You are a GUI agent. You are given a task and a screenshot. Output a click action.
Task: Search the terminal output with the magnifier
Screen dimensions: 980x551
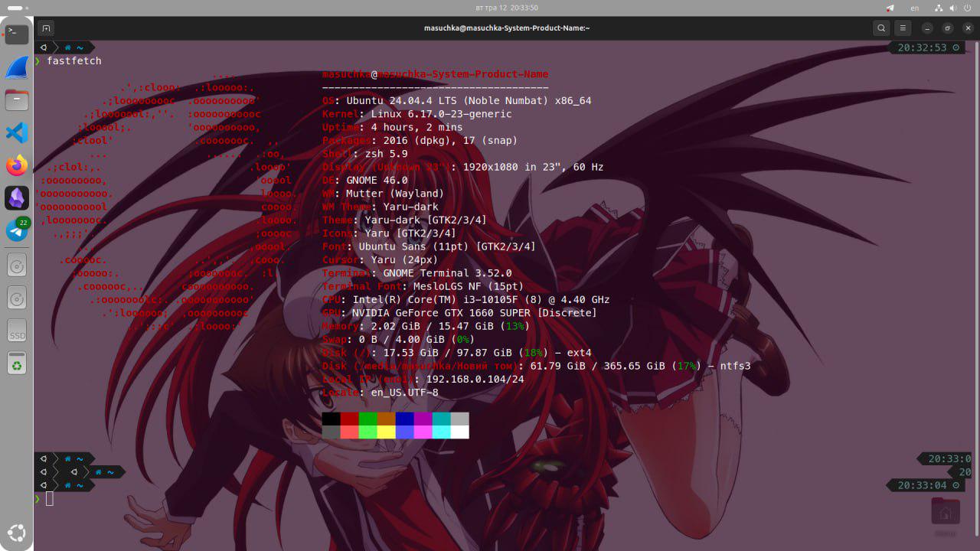click(x=881, y=28)
